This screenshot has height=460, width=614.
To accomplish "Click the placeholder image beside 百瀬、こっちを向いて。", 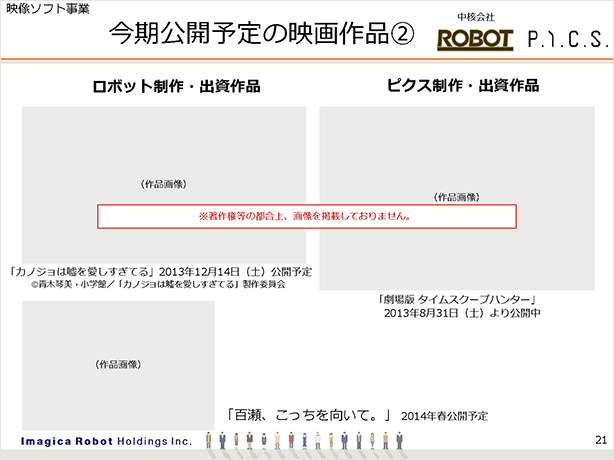I will [118, 365].
